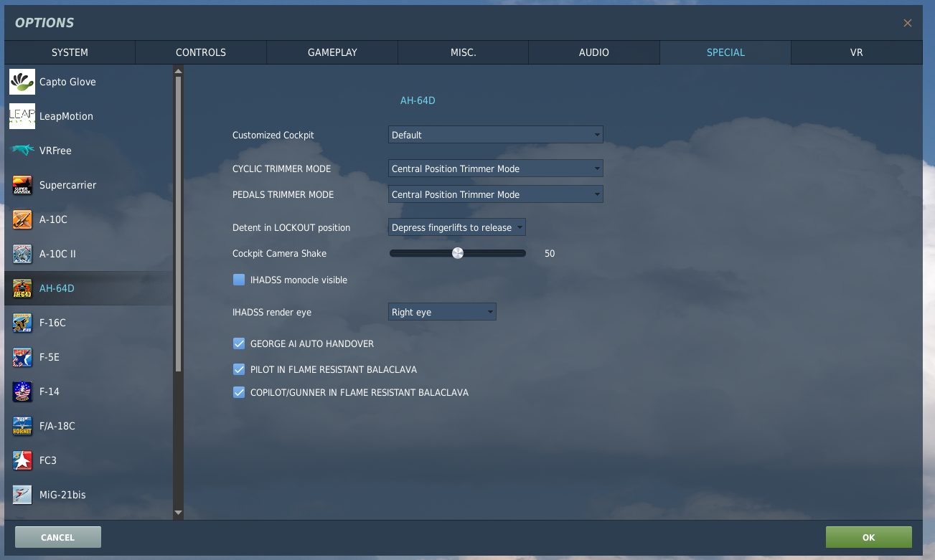Click the A-10C II aircraft icon

pyautogui.click(x=22, y=254)
